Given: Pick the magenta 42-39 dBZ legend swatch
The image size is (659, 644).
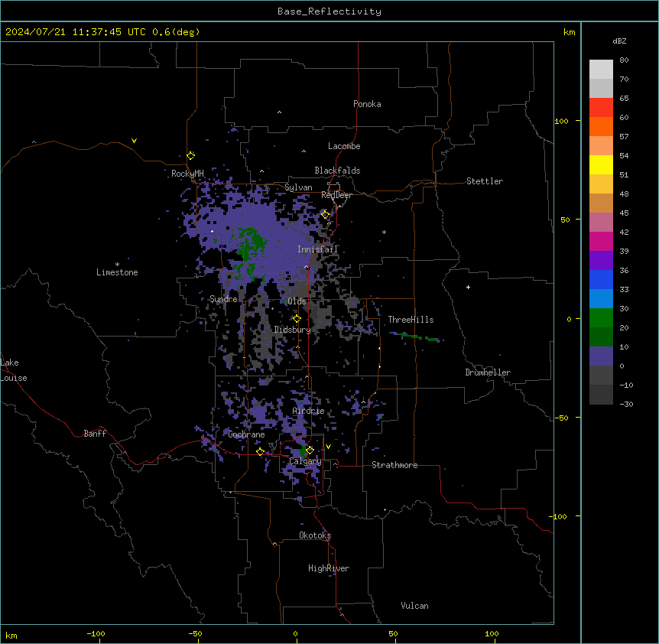Looking at the screenshot, I should pos(601,241).
